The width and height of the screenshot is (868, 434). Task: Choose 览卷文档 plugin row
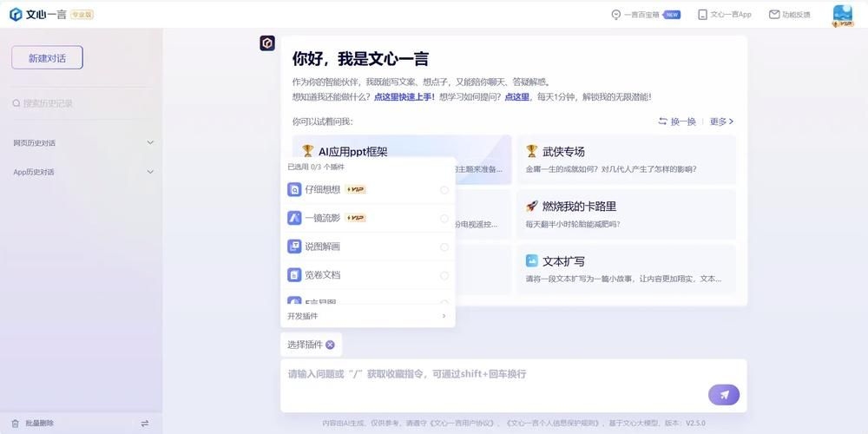[x=367, y=275]
